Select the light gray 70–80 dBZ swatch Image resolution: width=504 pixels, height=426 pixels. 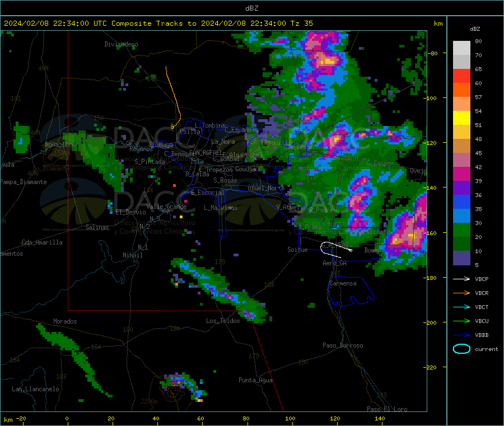(x=461, y=48)
